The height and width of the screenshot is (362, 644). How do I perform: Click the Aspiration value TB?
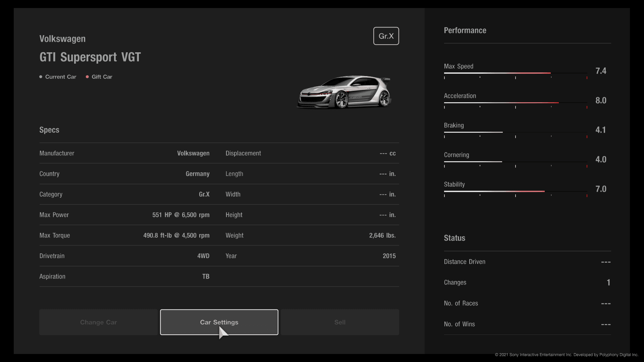[206, 277]
